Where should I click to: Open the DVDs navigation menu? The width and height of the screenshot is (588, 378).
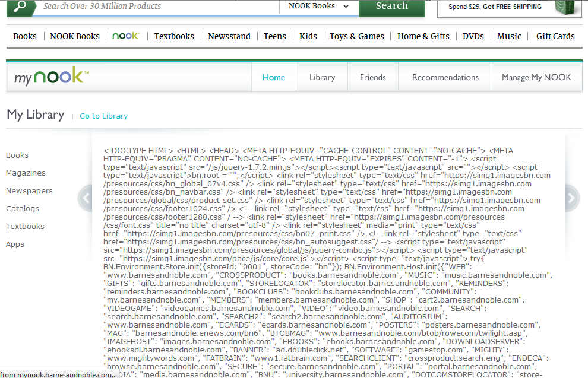[473, 36]
